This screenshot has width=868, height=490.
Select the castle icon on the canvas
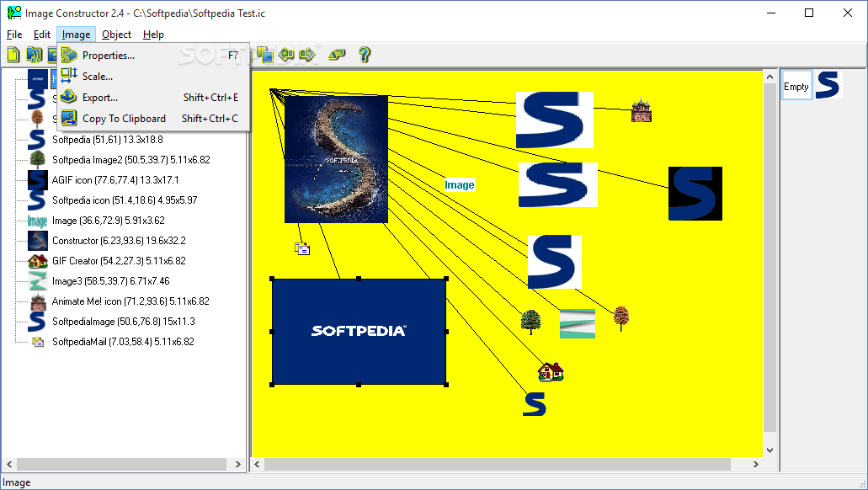tap(641, 110)
